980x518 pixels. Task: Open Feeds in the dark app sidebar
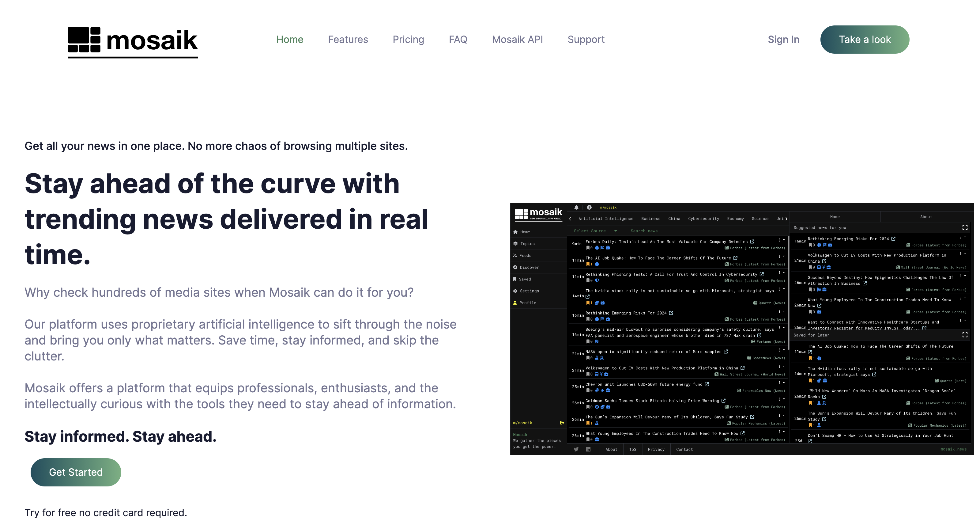click(538, 256)
